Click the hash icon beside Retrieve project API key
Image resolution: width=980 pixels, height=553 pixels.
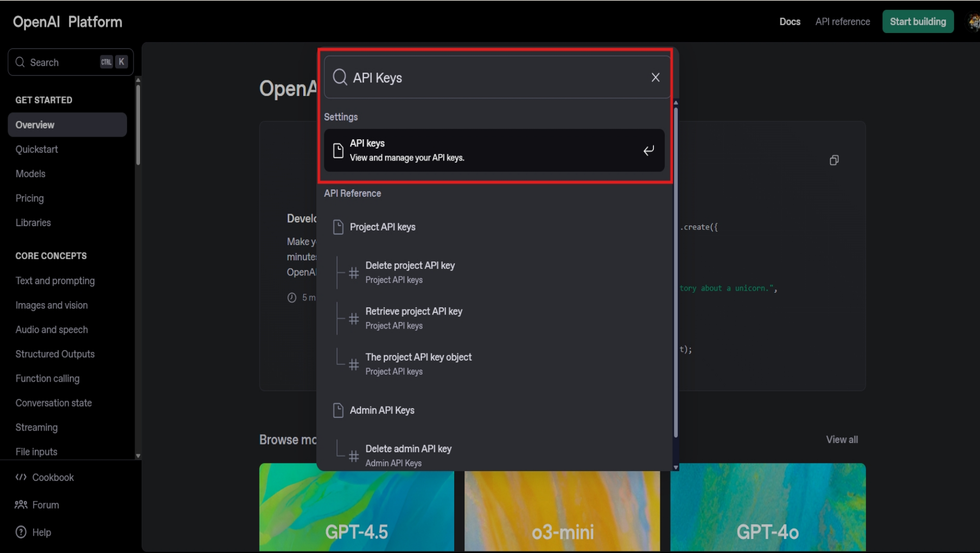tap(354, 319)
